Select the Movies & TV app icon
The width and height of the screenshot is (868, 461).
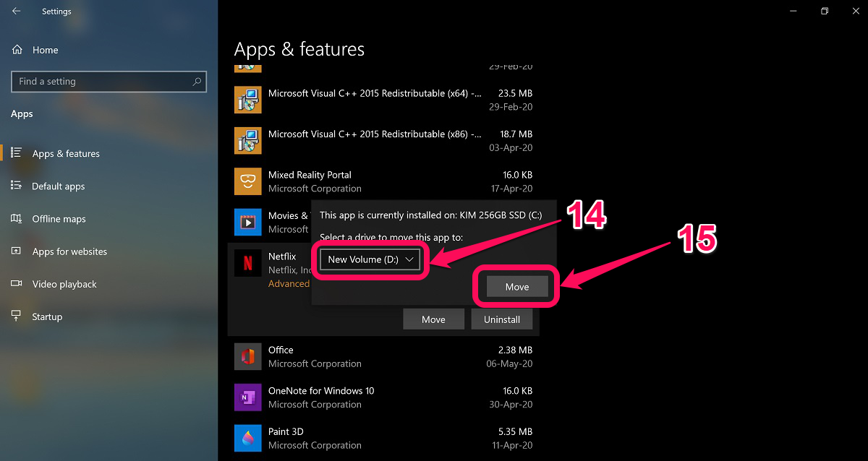pos(247,222)
